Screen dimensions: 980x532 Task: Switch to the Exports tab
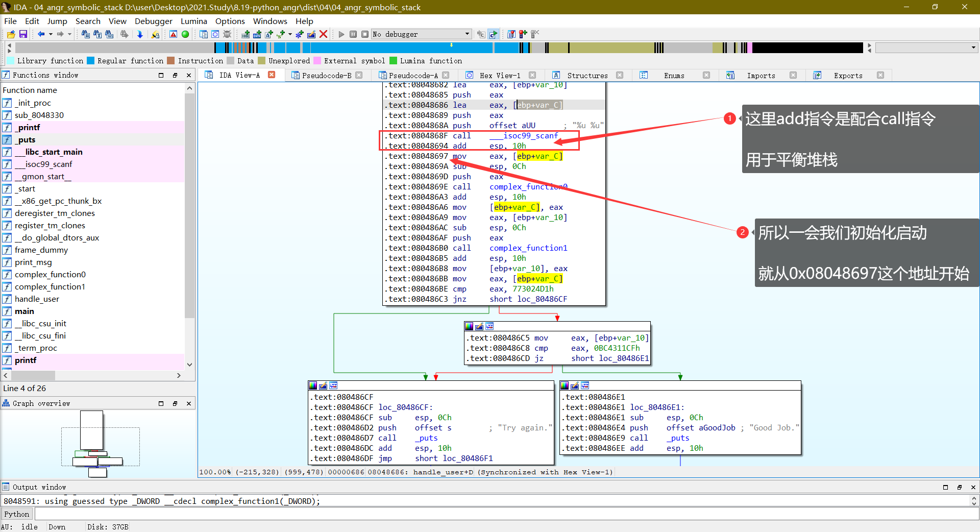(x=848, y=75)
